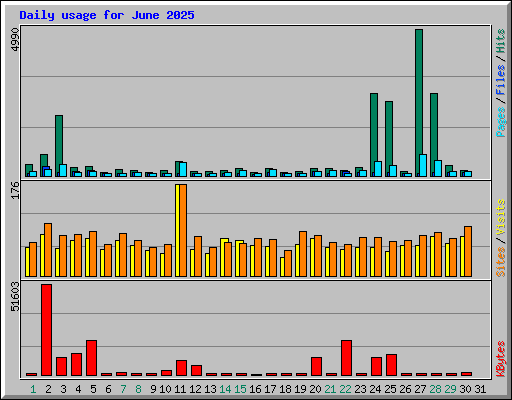Click the tallest red KBytes bar on day 2
Image resolution: width=512 pixels, height=400 pixels.
(46, 330)
